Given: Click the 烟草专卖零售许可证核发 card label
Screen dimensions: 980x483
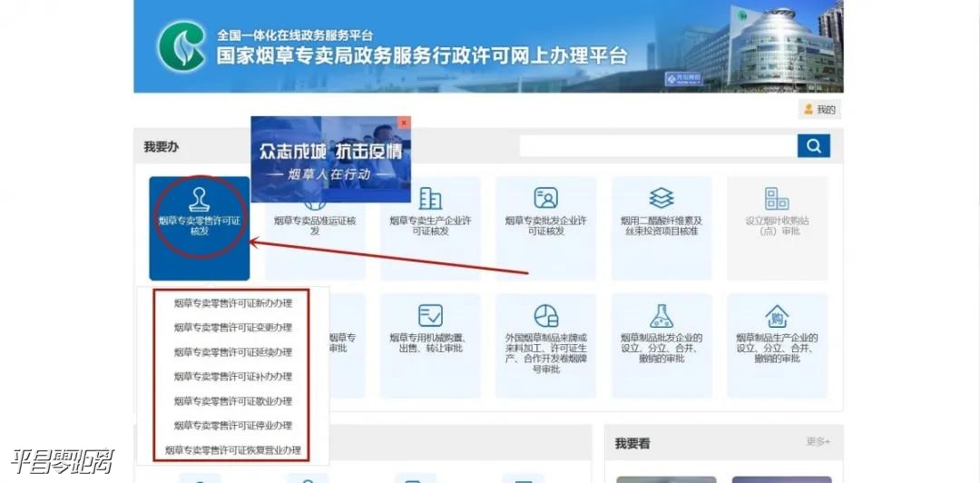Looking at the screenshot, I should [x=199, y=226].
